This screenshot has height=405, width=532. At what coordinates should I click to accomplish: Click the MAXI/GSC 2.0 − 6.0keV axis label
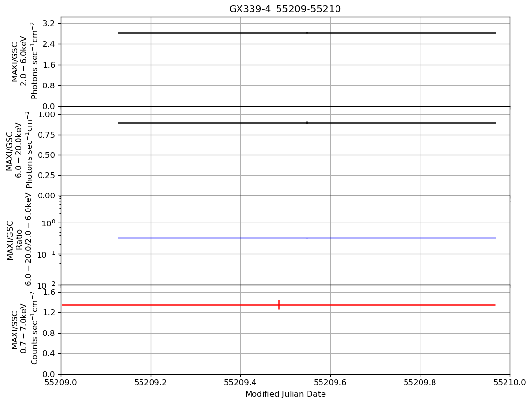coord(24,61)
